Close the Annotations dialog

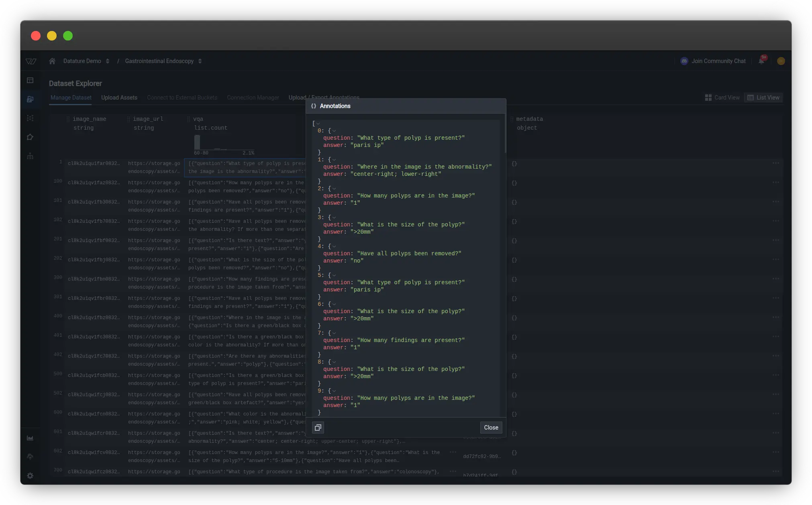click(x=491, y=428)
